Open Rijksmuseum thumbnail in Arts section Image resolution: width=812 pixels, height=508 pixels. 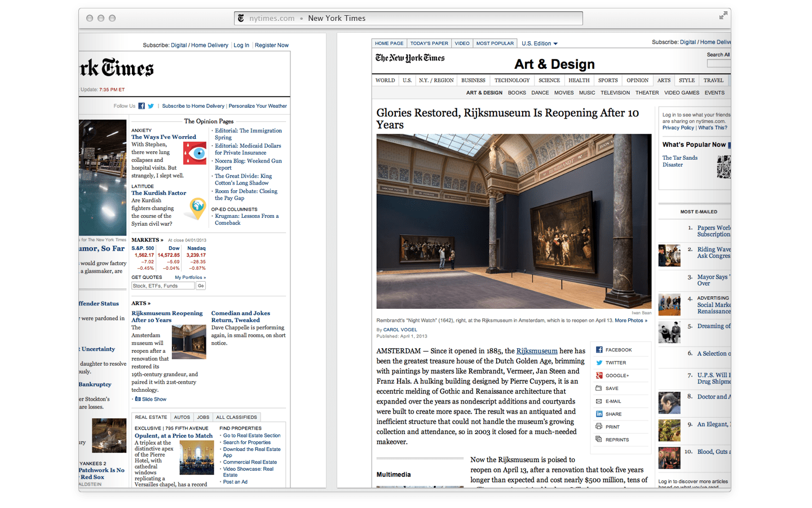(x=189, y=342)
